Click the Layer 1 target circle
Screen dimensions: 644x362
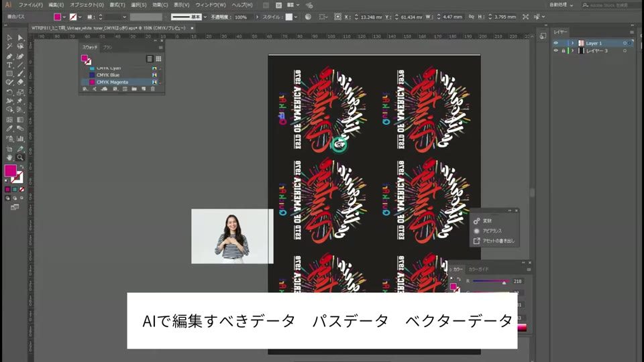[x=625, y=43]
